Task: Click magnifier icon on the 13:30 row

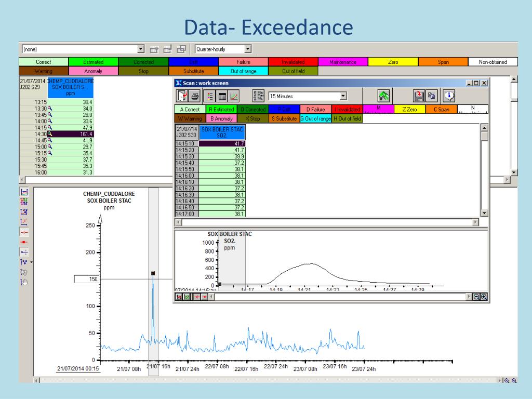Action: tap(50, 108)
